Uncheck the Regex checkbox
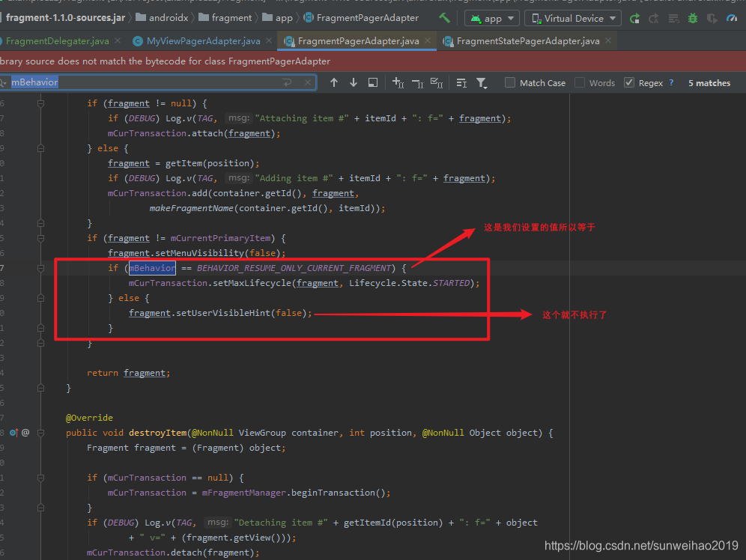Screen dimensions: 746x560 (629, 82)
